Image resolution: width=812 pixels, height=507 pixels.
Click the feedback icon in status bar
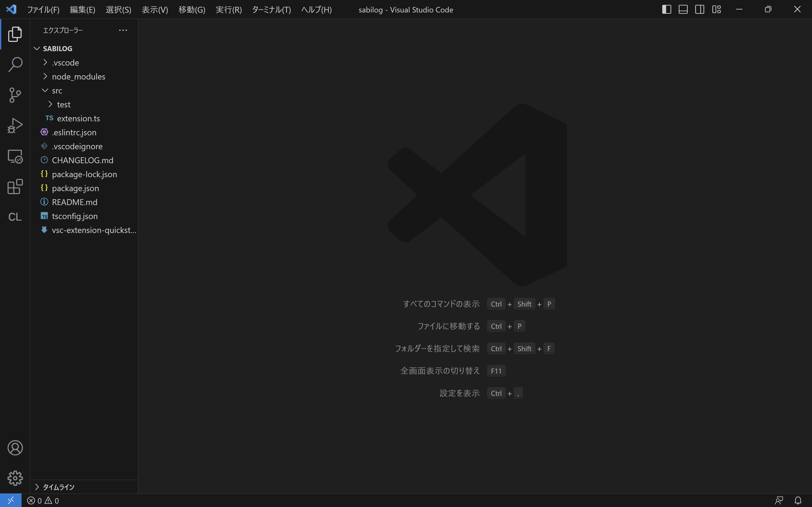779,501
